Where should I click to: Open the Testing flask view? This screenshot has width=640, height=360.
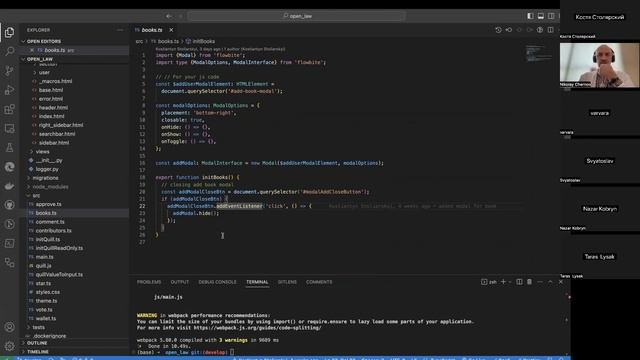(x=9, y=147)
